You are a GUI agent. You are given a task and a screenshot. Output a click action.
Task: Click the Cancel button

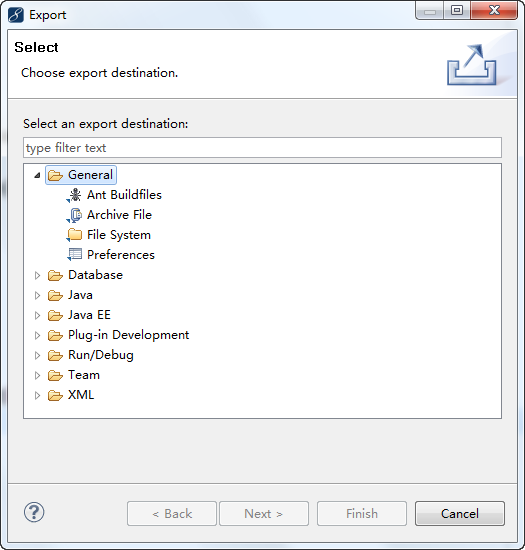[x=460, y=514]
